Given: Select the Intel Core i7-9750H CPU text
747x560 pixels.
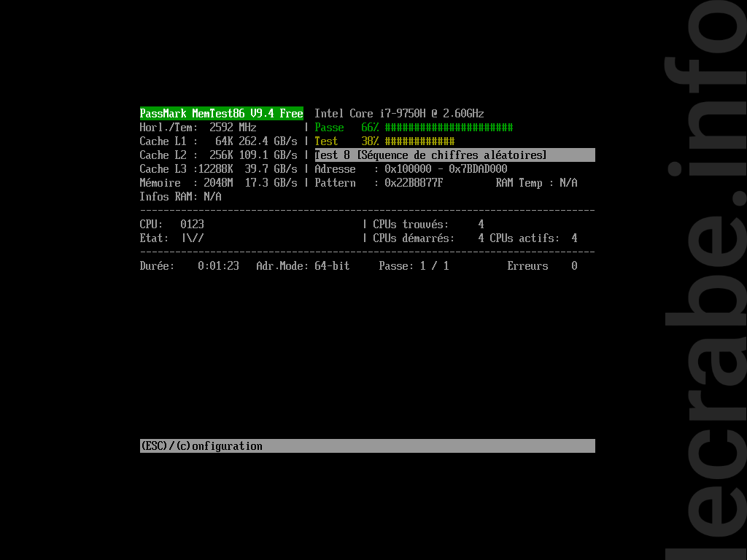Looking at the screenshot, I should (399, 113).
